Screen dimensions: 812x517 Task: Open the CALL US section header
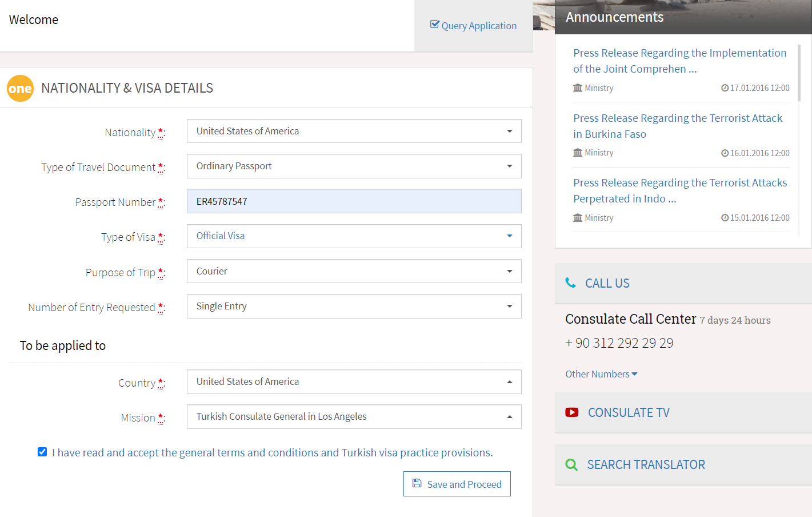pos(683,283)
